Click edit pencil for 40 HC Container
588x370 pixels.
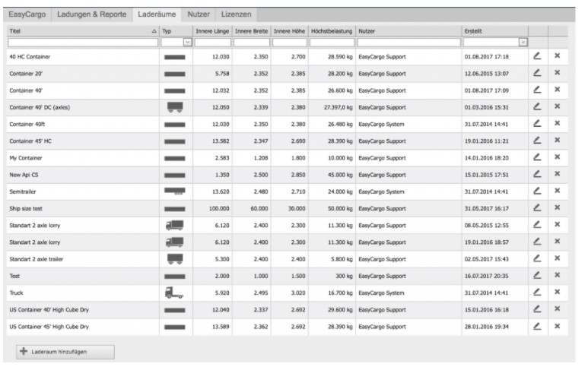pos(538,56)
